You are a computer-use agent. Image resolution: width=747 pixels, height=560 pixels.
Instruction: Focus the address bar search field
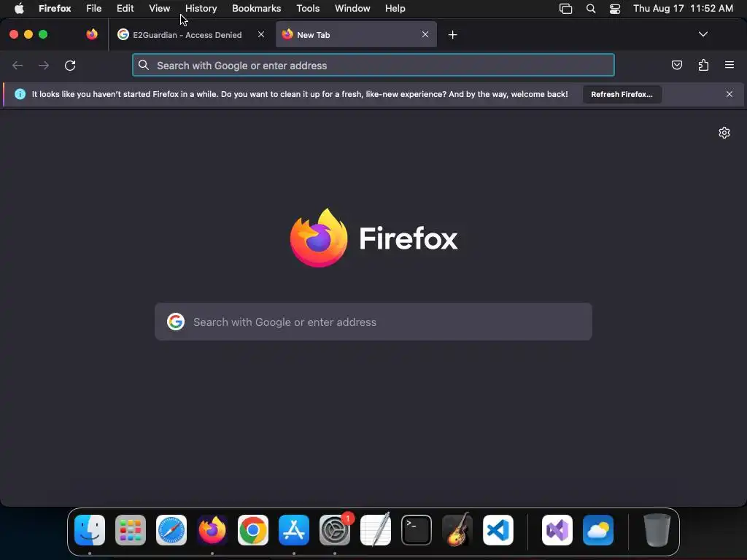coord(373,65)
